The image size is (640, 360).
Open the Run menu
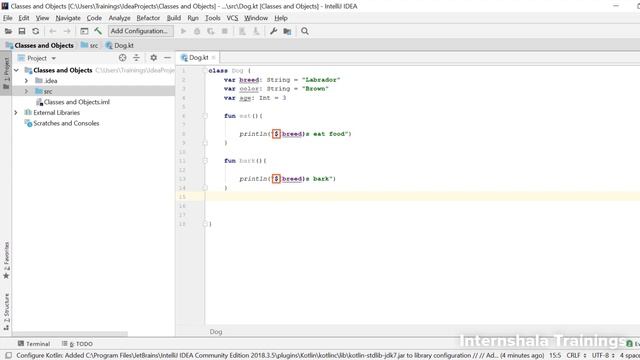(193, 18)
